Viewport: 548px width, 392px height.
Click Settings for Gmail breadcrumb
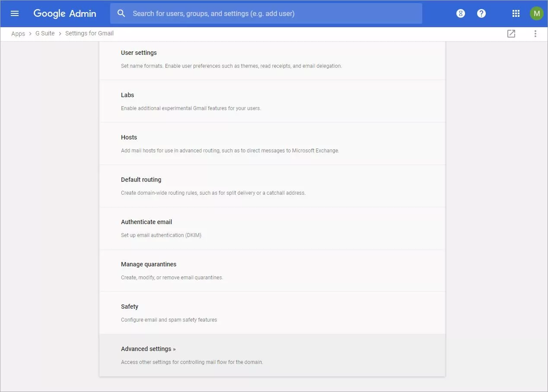point(89,34)
